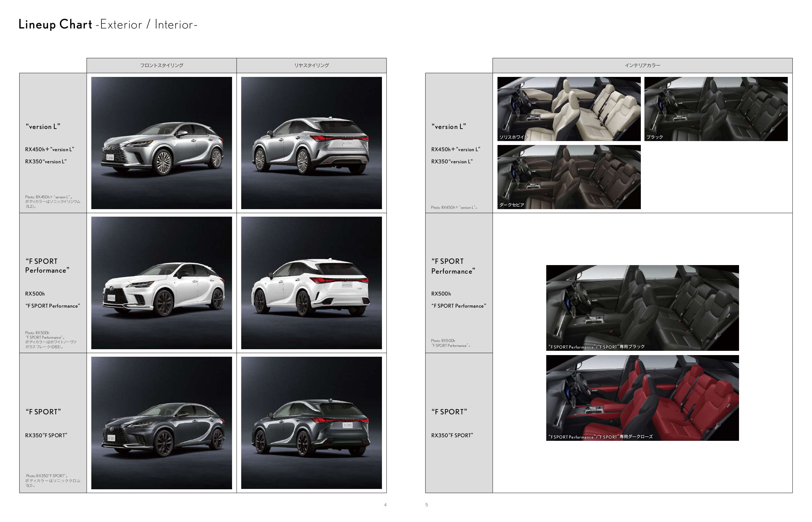The image size is (812, 522).
Task: Click the version L front styling photo
Action: pos(161,143)
